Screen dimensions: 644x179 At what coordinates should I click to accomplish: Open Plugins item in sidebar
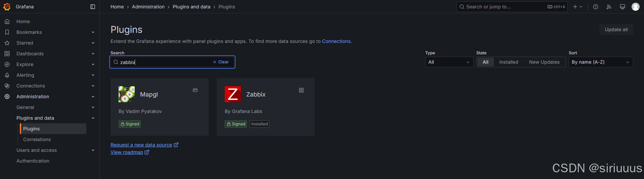tap(53, 129)
